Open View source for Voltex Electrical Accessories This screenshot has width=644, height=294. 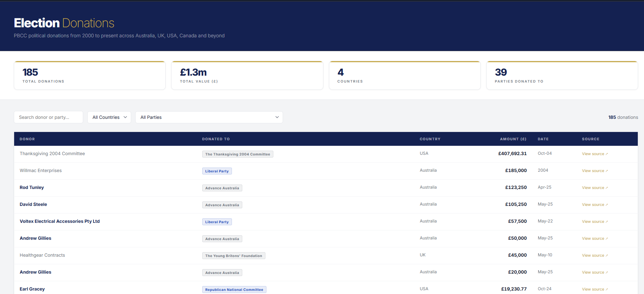(x=595, y=221)
